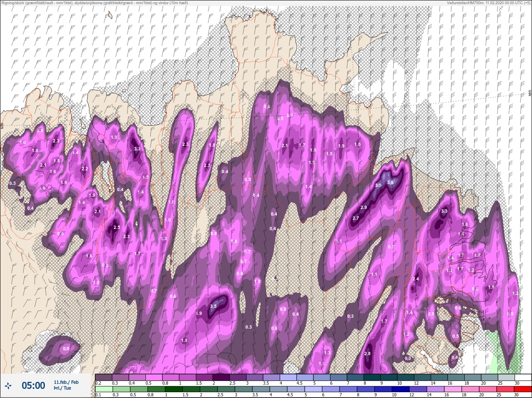
Task: Select the top legend swatch between 0.2 and 0.3
Action: click(x=104, y=377)
